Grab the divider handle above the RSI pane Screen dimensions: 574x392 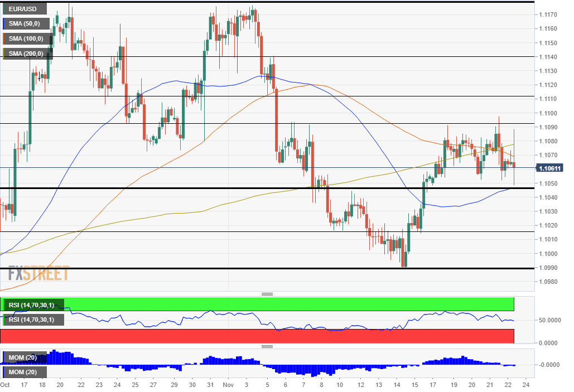click(267, 294)
